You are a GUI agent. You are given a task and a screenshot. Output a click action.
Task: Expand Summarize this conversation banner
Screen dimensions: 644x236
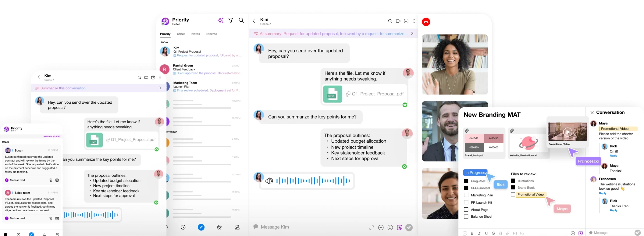pos(160,88)
